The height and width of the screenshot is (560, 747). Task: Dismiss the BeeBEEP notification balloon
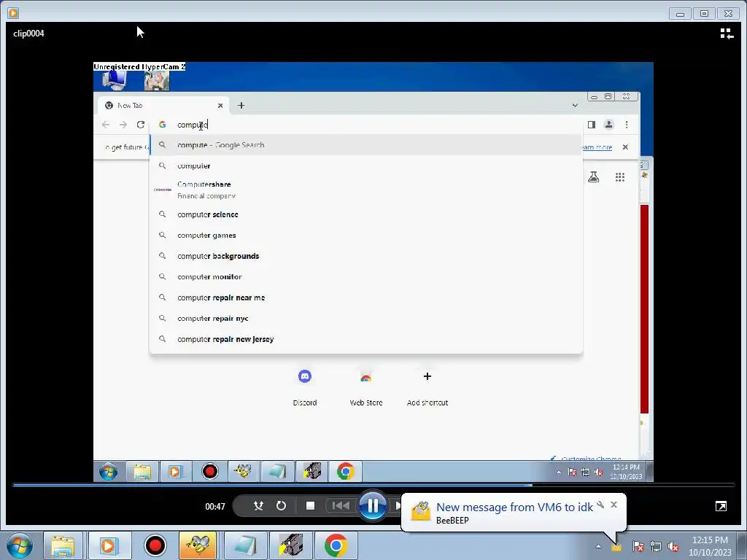tap(614, 505)
